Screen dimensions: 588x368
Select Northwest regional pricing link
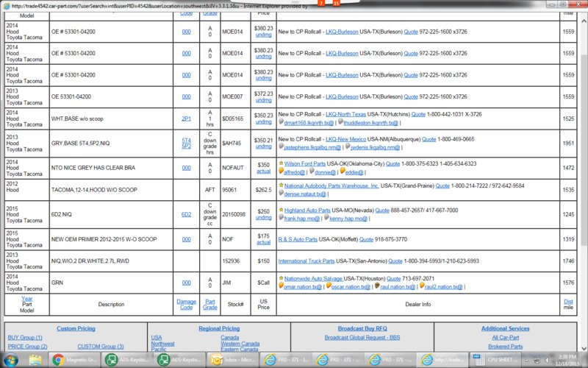[x=162, y=344]
